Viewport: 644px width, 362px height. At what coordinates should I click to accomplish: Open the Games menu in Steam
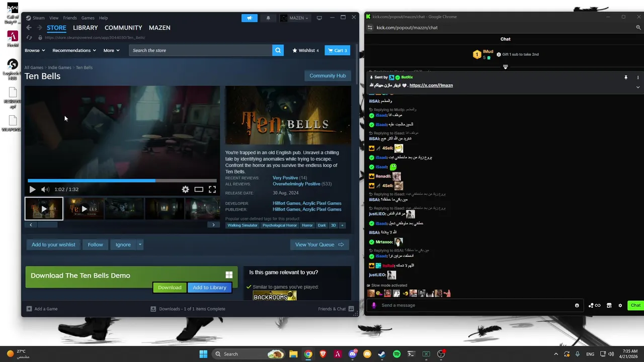pyautogui.click(x=88, y=18)
